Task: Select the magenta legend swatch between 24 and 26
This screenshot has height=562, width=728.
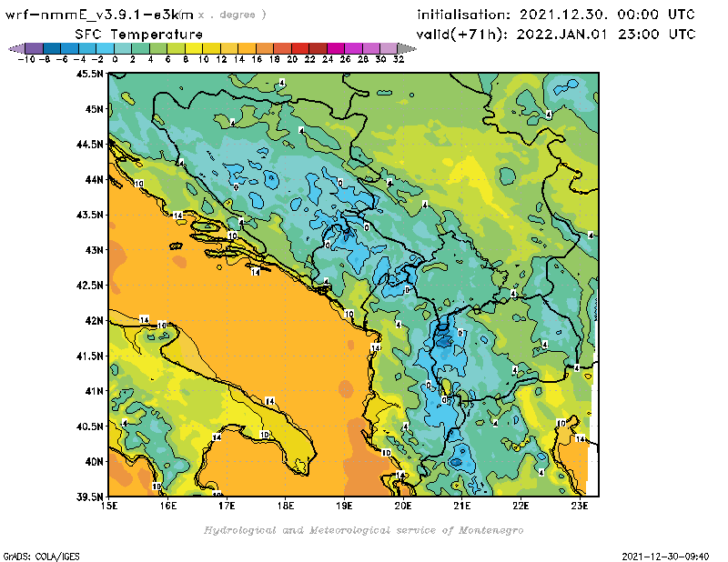Action: [336, 48]
